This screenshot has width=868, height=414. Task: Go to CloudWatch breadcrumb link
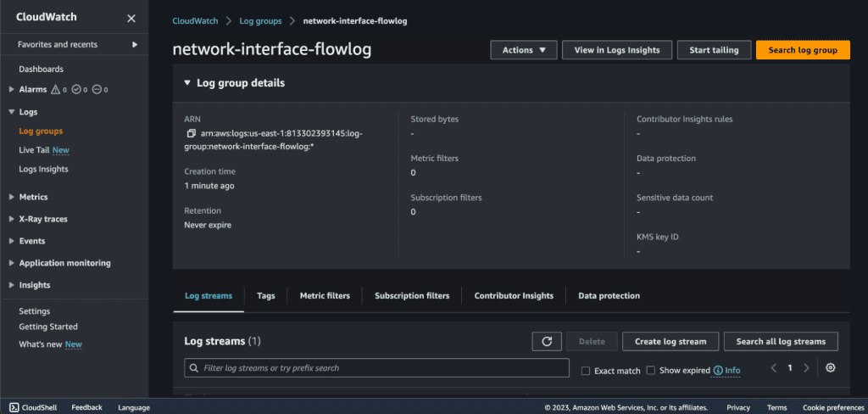(194, 20)
